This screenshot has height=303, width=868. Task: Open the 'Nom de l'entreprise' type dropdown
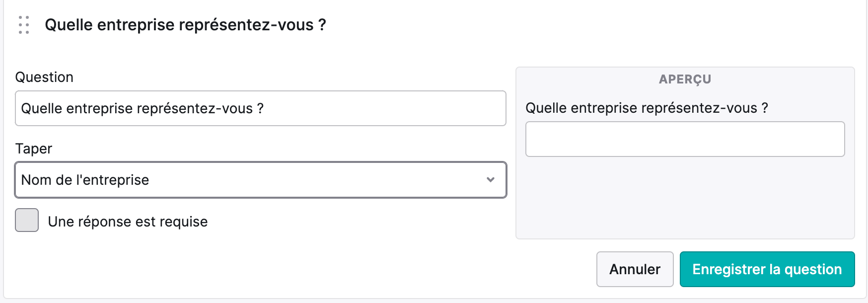261,180
